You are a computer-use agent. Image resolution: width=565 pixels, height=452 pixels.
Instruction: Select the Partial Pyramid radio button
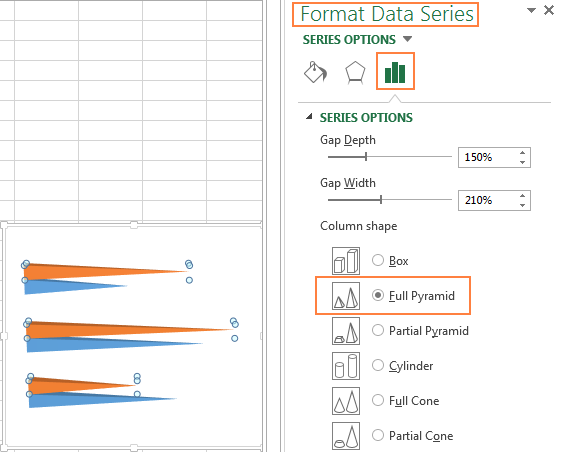point(378,330)
